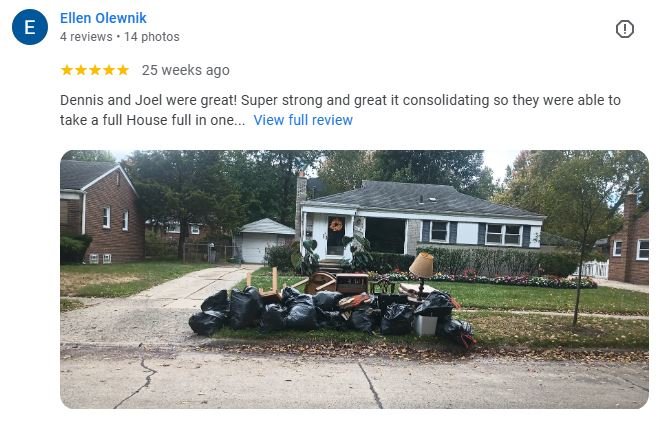This screenshot has height=439, width=662.
Task: Click the front door wreath in the photo
Action: point(336,224)
